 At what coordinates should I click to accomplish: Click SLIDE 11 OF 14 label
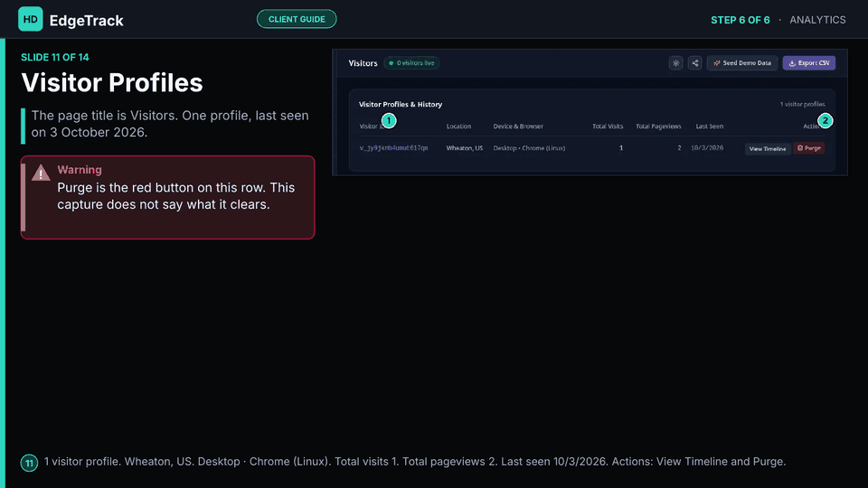click(55, 58)
